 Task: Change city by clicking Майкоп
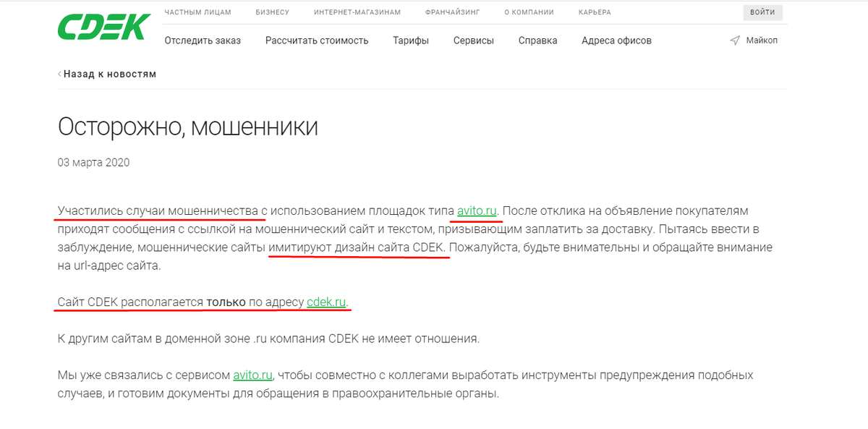(762, 41)
